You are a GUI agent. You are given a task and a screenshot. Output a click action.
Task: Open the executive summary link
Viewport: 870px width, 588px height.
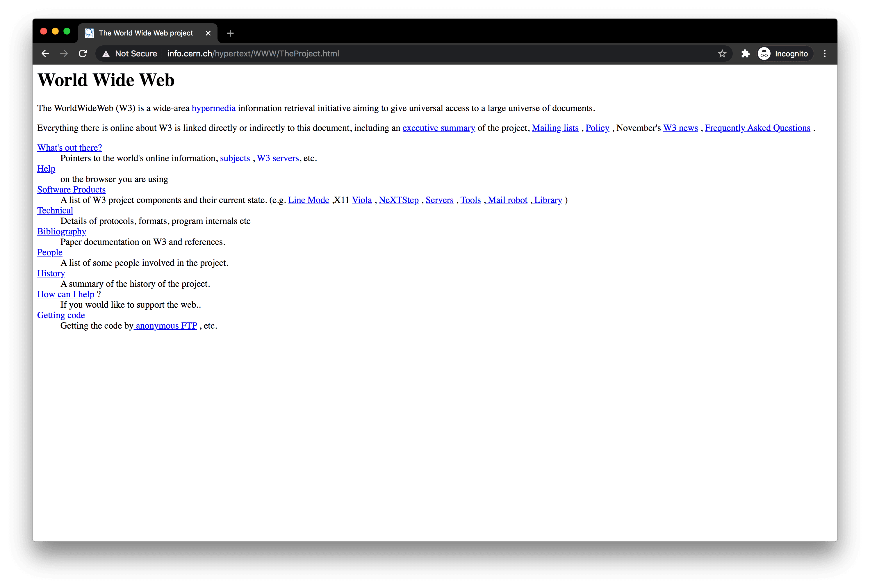coord(438,128)
